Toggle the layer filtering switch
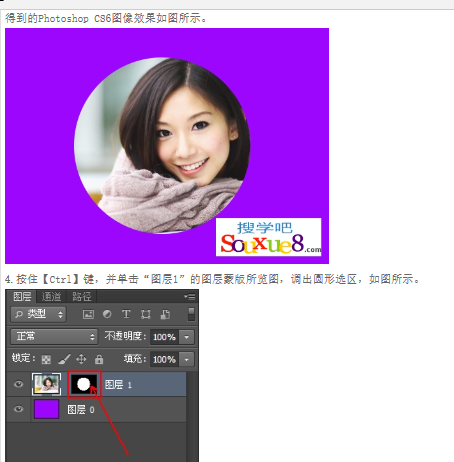The height and width of the screenshot is (462, 454). coord(191,314)
